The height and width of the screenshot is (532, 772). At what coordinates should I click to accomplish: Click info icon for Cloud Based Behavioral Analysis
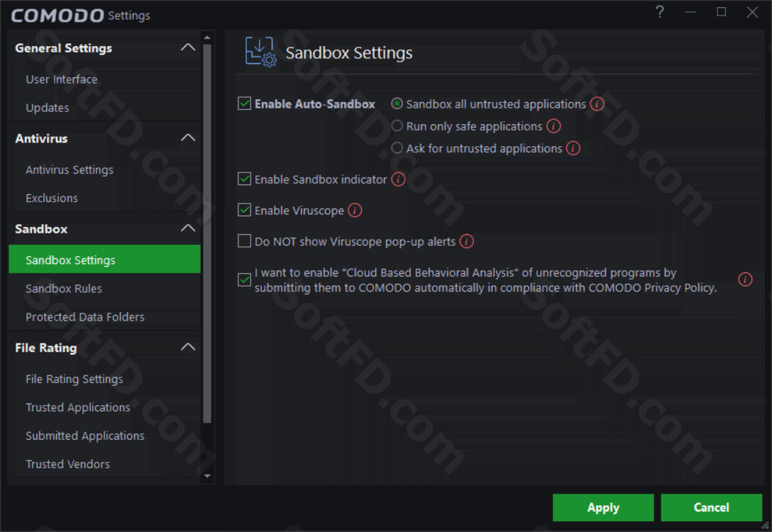pos(746,279)
